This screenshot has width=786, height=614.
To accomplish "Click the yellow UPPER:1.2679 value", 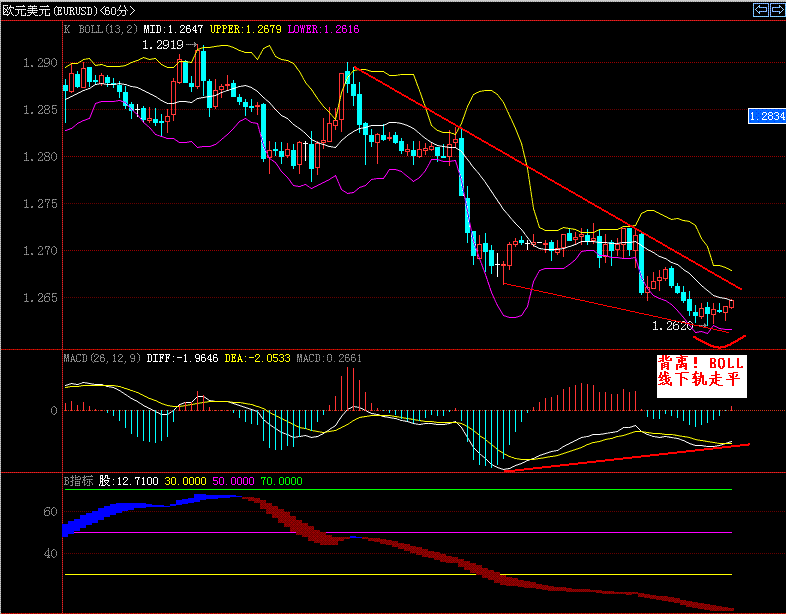I will [x=246, y=30].
